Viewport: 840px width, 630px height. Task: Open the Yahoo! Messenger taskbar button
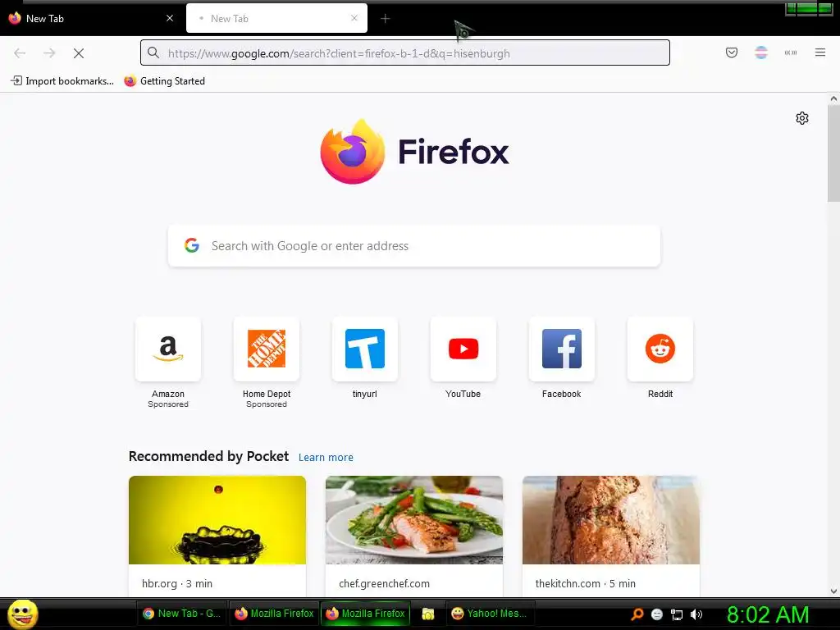(x=490, y=614)
